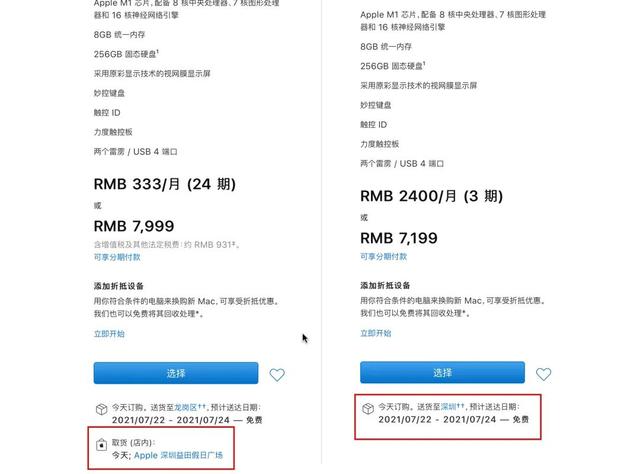Click the RMB 7,199 price text
The width and height of the screenshot is (640, 474).
(x=399, y=238)
